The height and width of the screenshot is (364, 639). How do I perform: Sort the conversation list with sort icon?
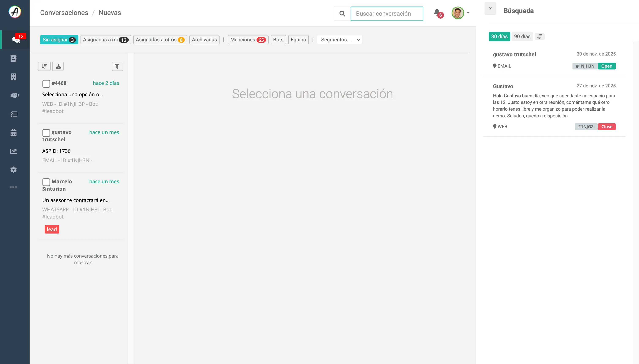coord(44,66)
